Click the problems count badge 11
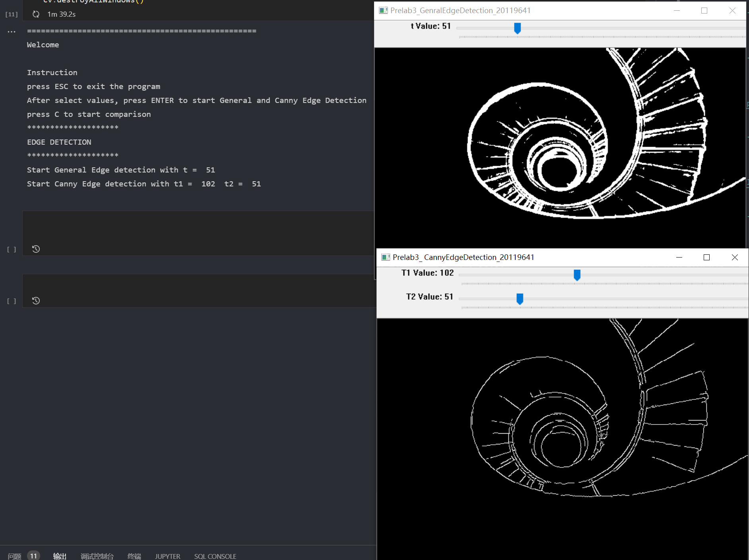The height and width of the screenshot is (560, 749). tap(34, 556)
